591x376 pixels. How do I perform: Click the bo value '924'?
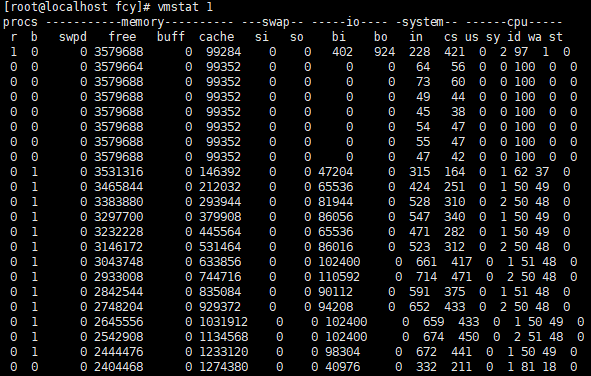pos(384,52)
